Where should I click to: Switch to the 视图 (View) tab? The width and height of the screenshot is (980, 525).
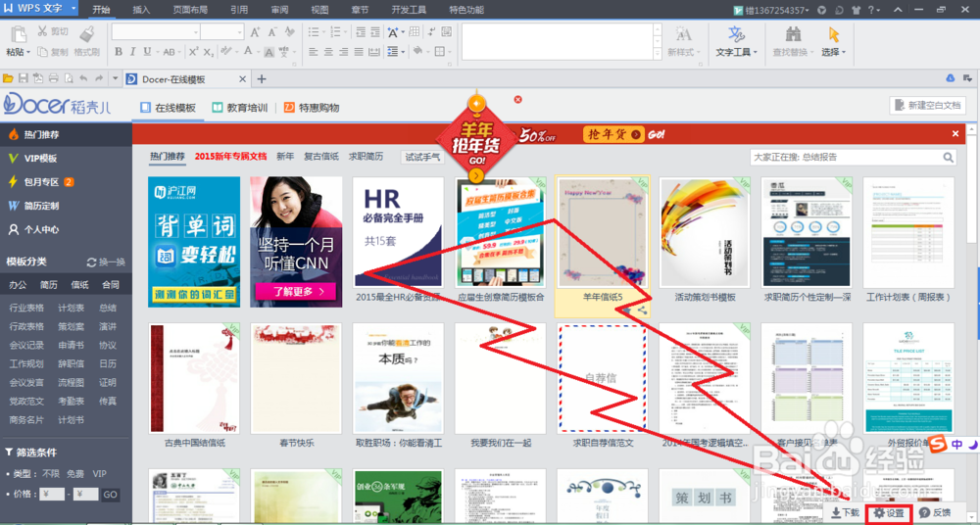click(x=319, y=10)
